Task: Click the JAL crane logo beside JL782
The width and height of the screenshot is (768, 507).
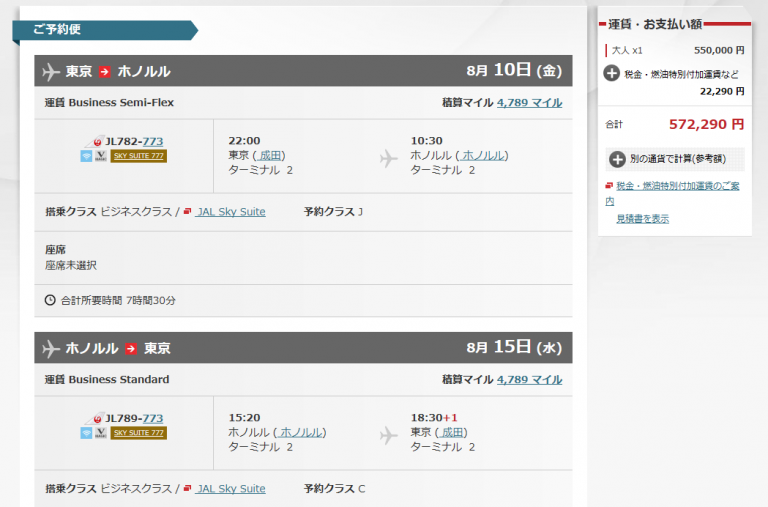Action: [98, 141]
